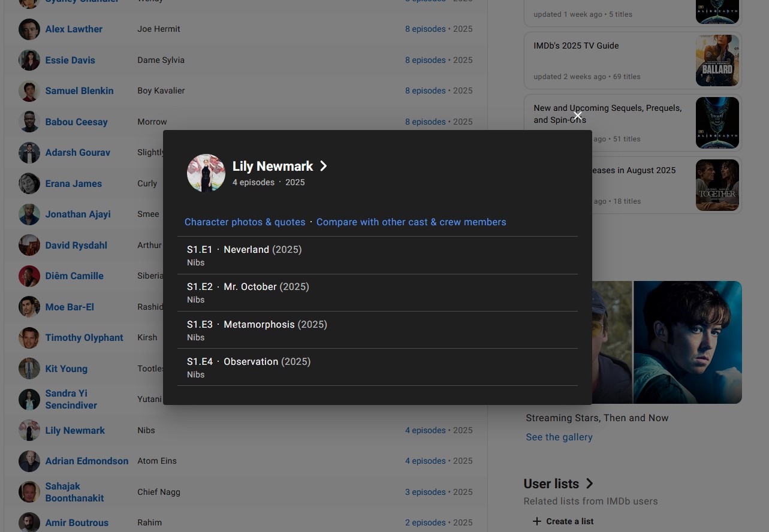
Task: Show Lily Newmark's 4 episodes in list
Action: pyautogui.click(x=425, y=430)
